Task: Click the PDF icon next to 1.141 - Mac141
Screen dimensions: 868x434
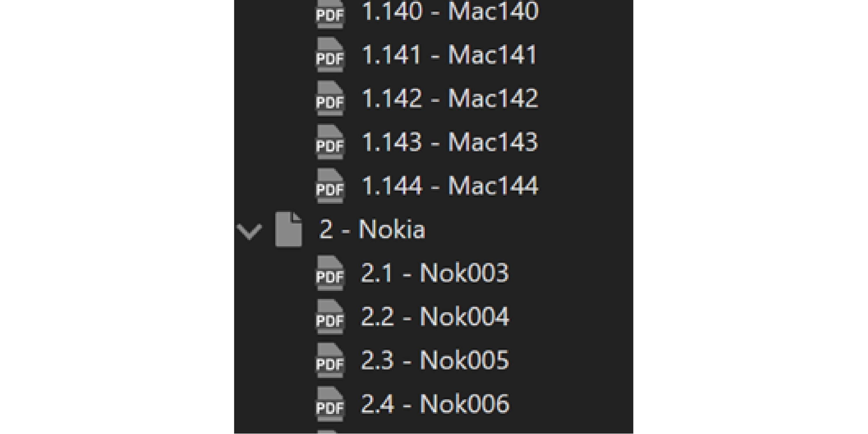Action: [329, 55]
